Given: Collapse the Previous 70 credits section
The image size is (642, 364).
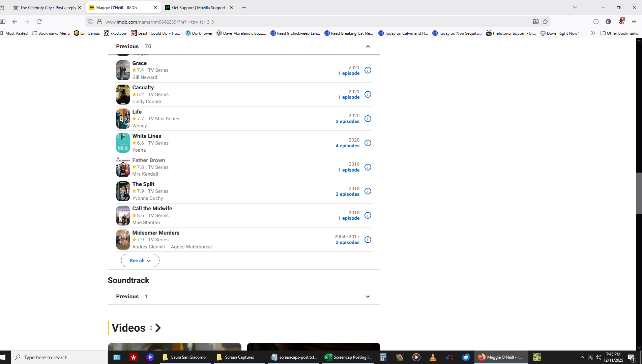Looking at the screenshot, I should (x=368, y=47).
